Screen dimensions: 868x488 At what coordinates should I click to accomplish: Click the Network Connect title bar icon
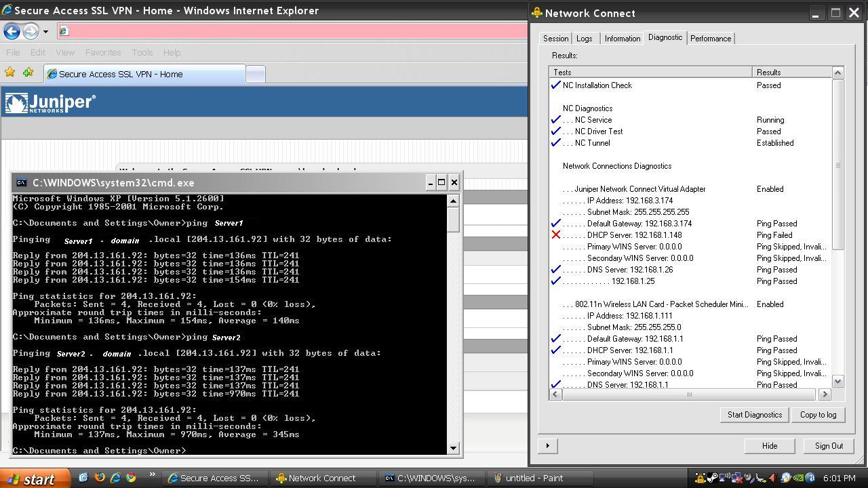click(537, 13)
